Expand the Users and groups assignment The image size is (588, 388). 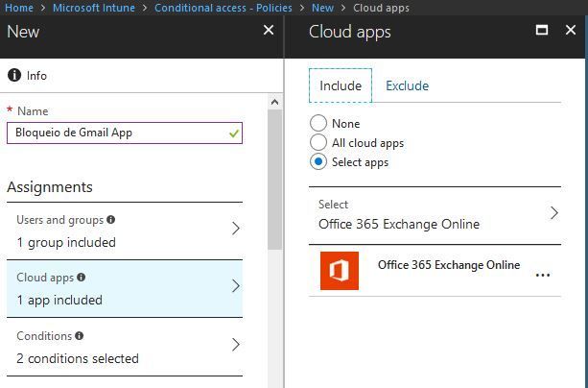[x=236, y=230]
